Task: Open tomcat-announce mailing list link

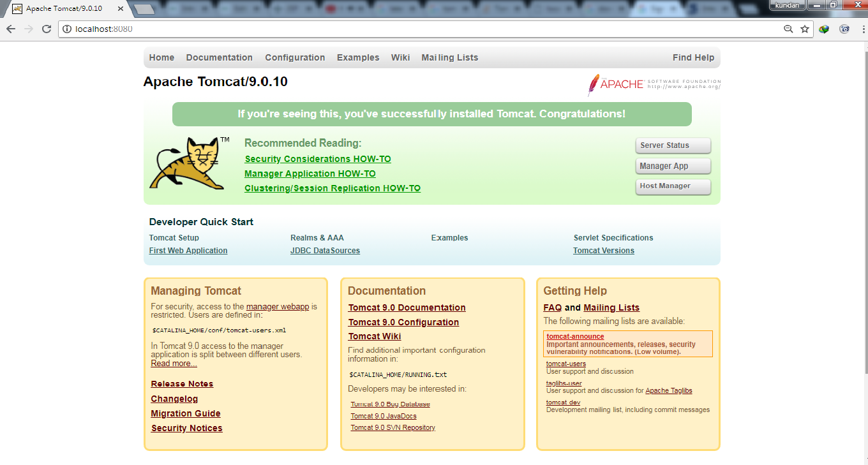Action: coord(575,336)
